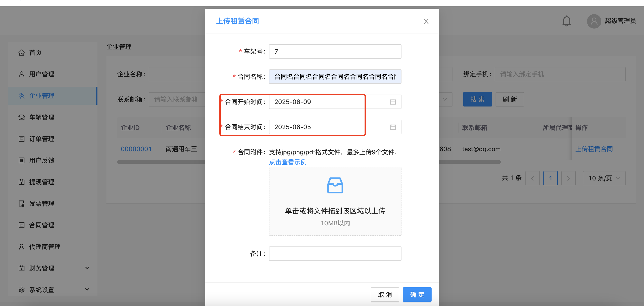The image size is (644, 306).
Task: Click the 确定 confirm button
Action: (x=417, y=295)
